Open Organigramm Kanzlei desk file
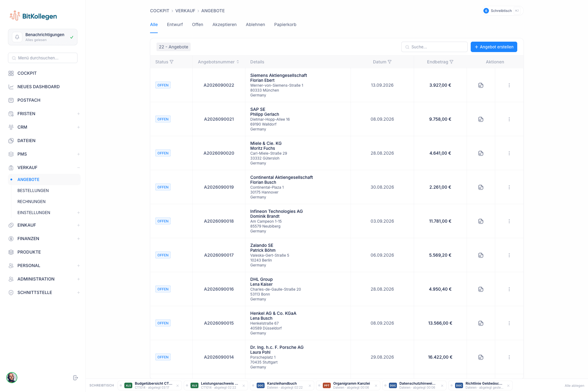 click(x=348, y=385)
